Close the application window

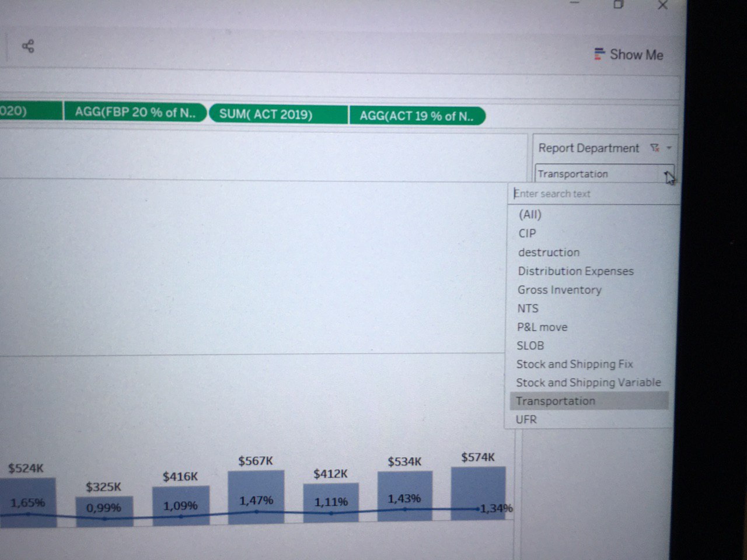point(662,5)
